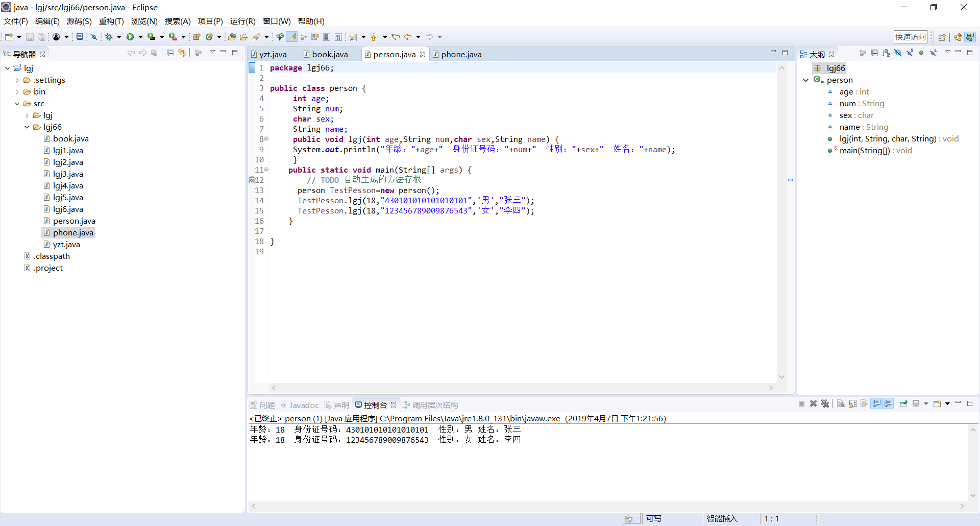Click Collapse All icon in Navigator panel

[171, 53]
